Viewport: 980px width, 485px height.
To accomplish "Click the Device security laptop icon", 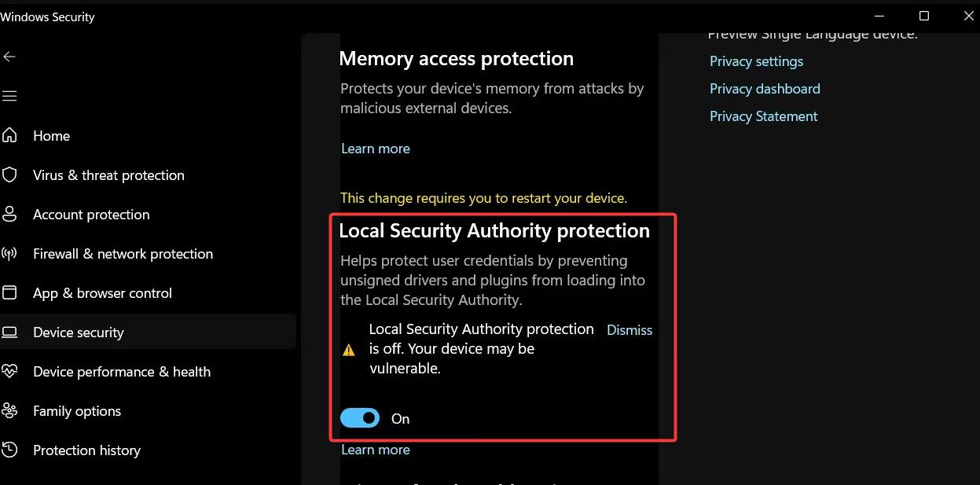I will tap(9, 332).
